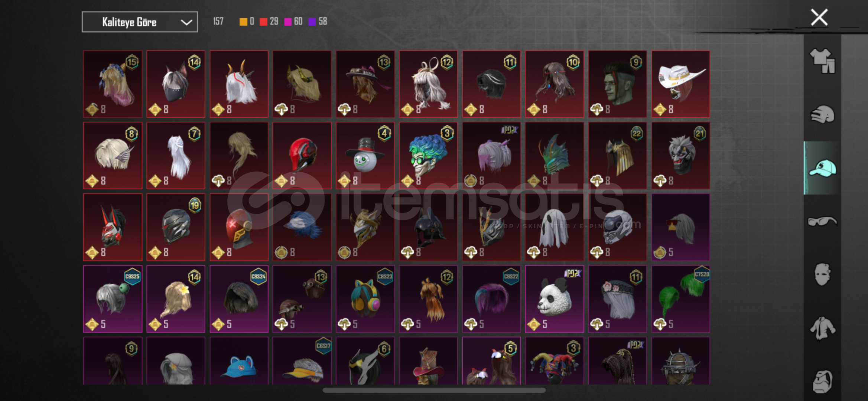Click the horizontal scrollbar at bottom
Viewport: 868px width, 401px height.
[434, 390]
